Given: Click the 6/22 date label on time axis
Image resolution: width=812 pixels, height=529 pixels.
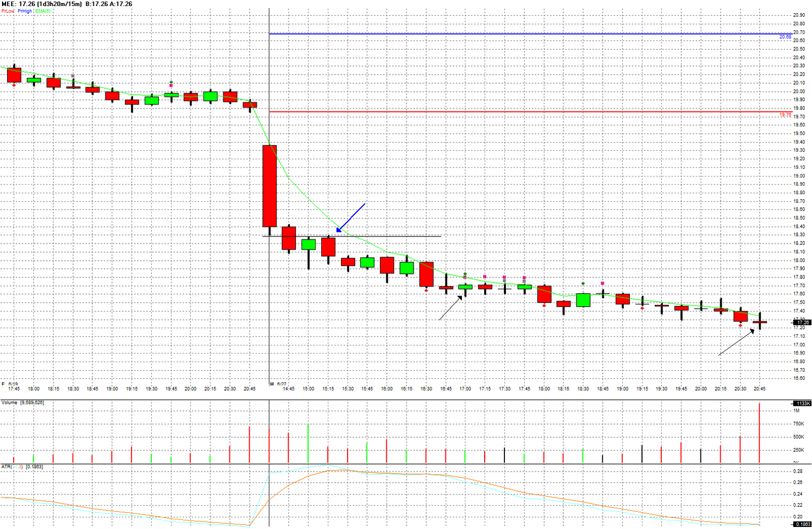Looking at the screenshot, I should 282,384.
